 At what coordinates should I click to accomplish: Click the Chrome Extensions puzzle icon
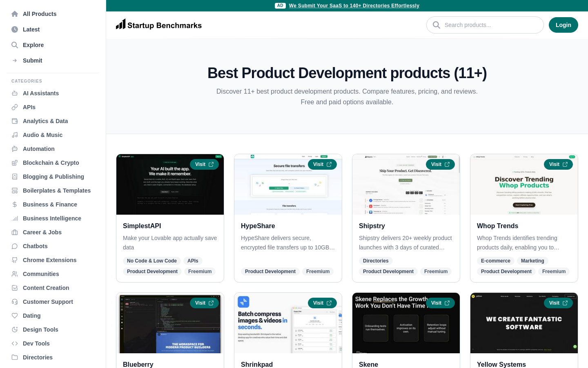point(15,260)
